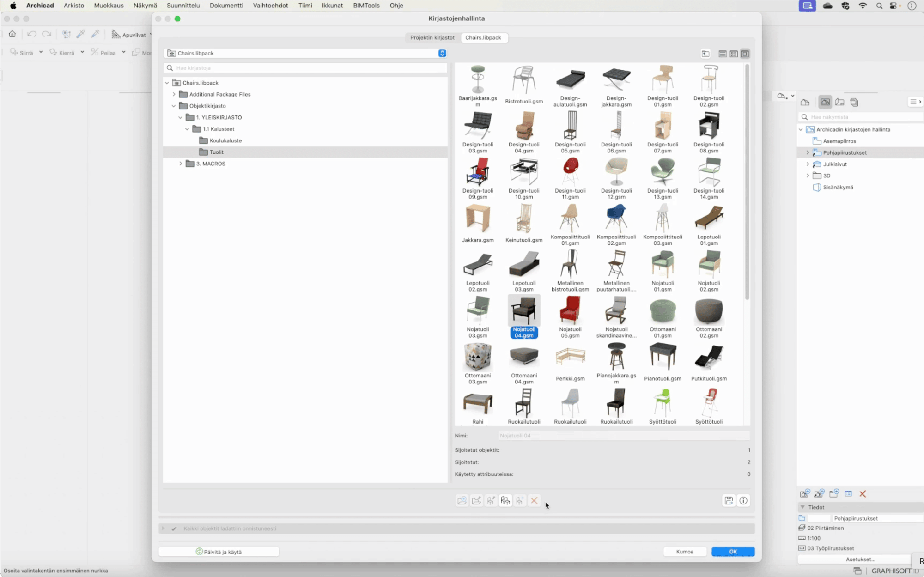Click the Navigator Hae näkymistä search field
Viewport: 924px width, 577px height.
pyautogui.click(x=861, y=117)
